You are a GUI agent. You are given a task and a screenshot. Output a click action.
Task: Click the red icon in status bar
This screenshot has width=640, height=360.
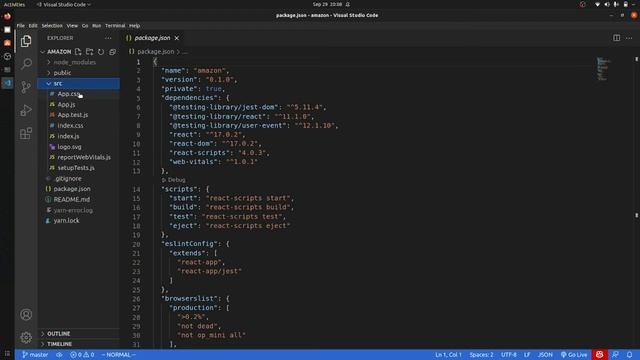pyautogui.click(x=599, y=355)
